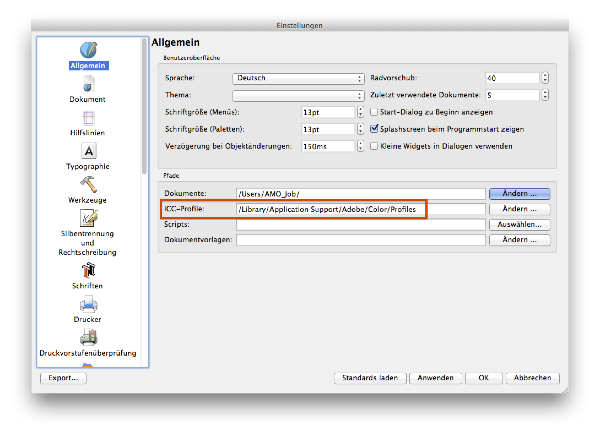Select the Allgemein category icon

coord(88,51)
